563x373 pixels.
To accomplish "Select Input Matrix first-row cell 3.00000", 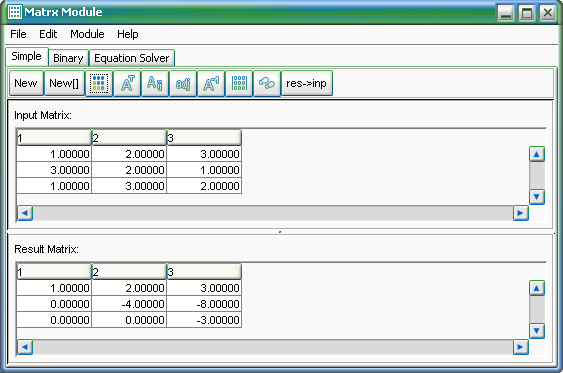I will coord(204,154).
